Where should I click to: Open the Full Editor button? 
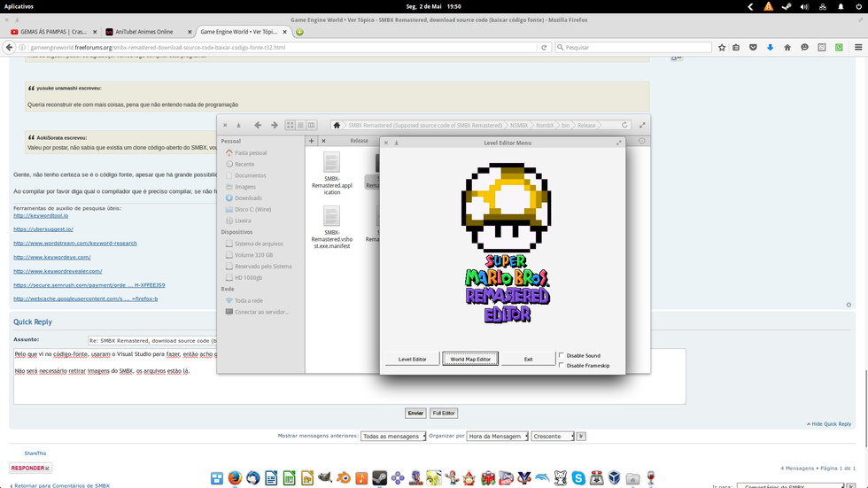coord(444,413)
